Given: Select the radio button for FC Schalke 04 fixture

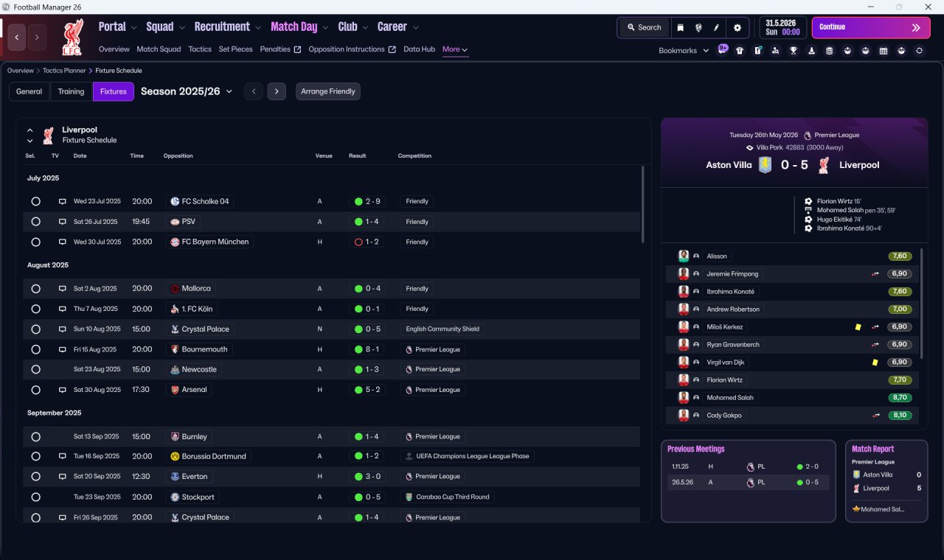Looking at the screenshot, I should [x=35, y=201].
